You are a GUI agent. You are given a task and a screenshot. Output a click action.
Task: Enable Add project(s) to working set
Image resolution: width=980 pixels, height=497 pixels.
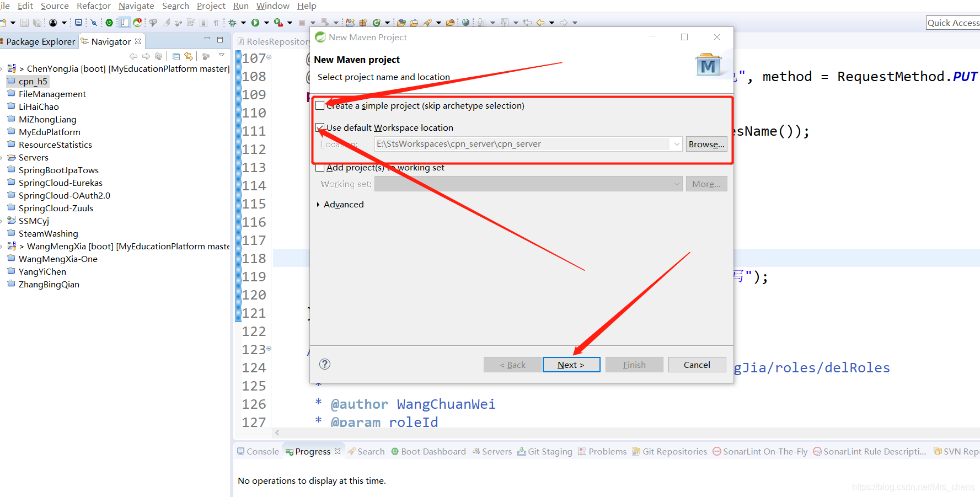320,168
